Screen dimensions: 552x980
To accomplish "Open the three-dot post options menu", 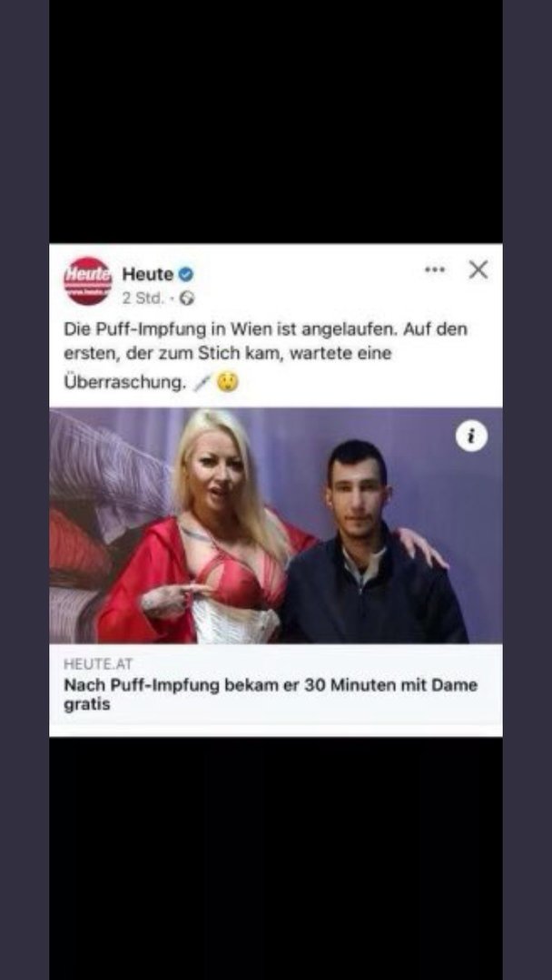I will click(435, 270).
